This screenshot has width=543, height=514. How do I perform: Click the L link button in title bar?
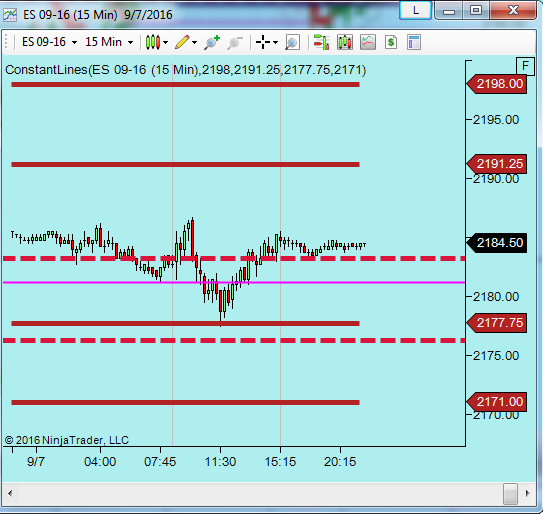tap(416, 10)
